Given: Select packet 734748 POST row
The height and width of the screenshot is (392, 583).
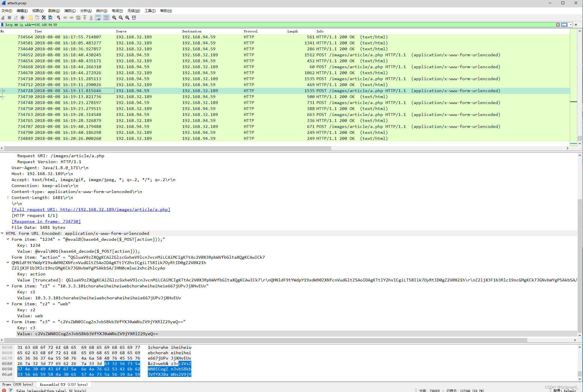Looking at the screenshot, I should tap(285, 103).
